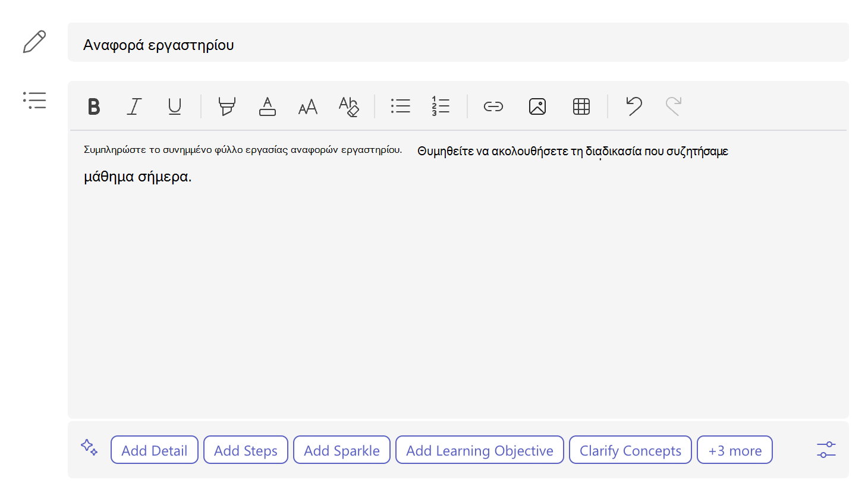Image resolution: width=868 pixels, height=502 pixels.
Task: Open the font size option
Action: click(x=308, y=107)
